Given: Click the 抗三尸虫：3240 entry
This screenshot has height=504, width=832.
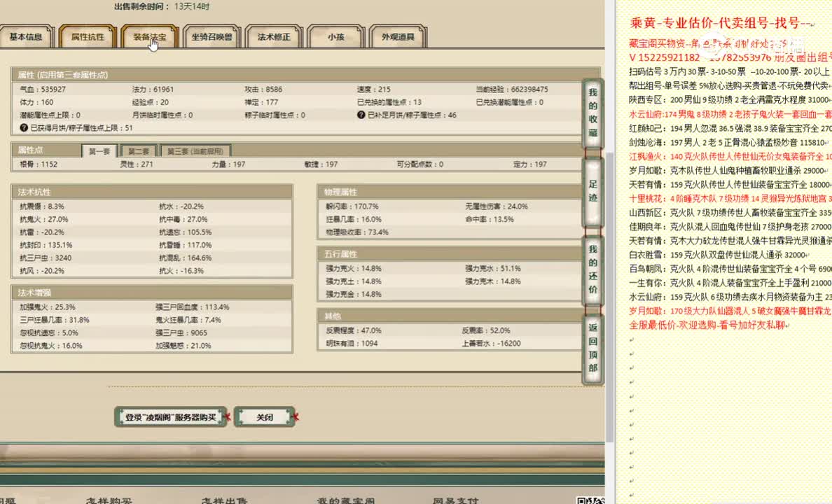Looking at the screenshot, I should pyautogui.click(x=46, y=258).
